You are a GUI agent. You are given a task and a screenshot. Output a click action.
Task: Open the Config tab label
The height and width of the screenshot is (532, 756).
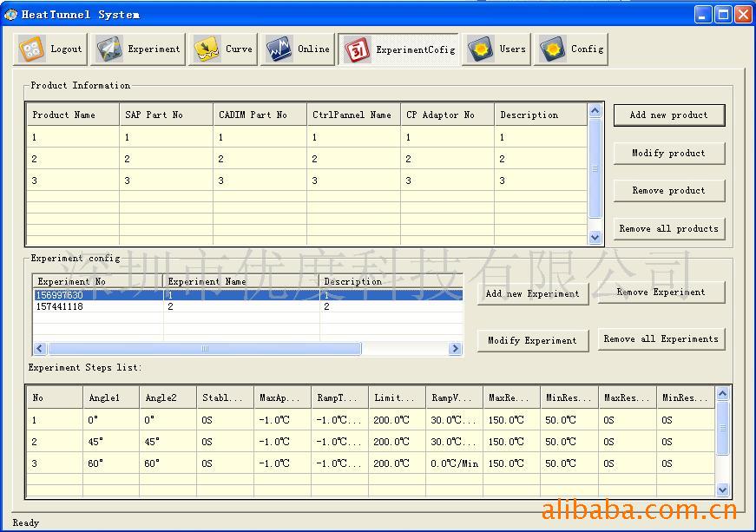[x=588, y=49]
